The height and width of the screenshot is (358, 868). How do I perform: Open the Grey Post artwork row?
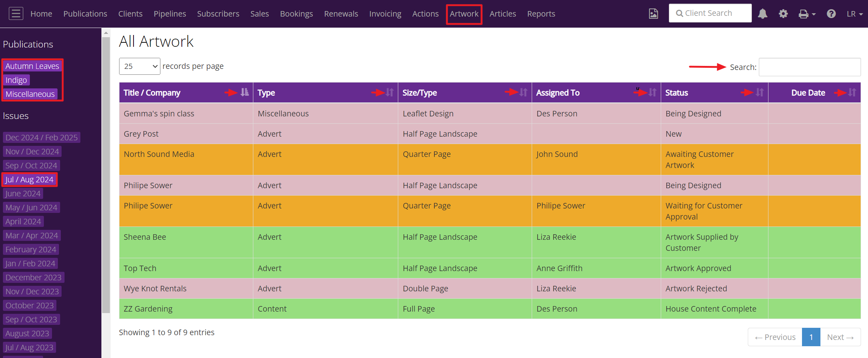pos(490,134)
